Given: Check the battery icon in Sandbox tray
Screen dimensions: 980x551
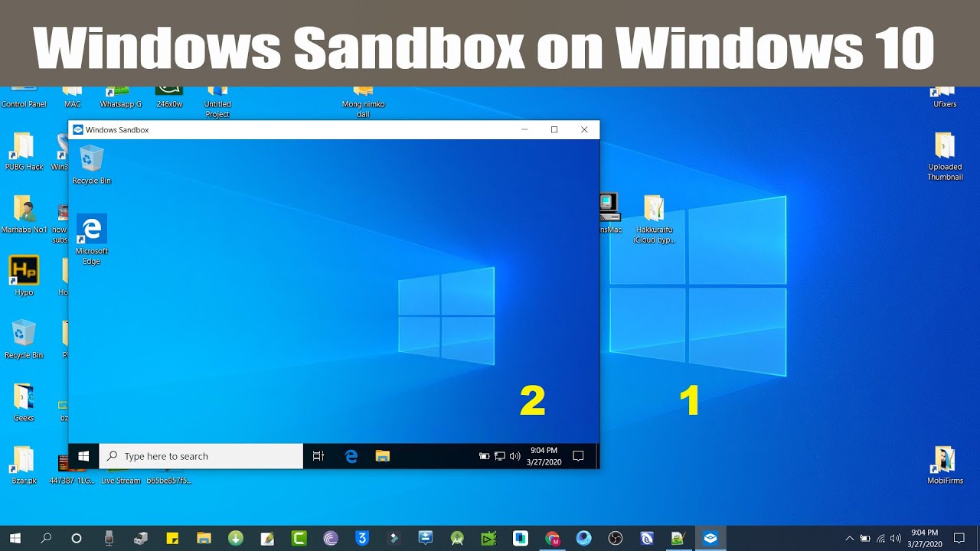Looking at the screenshot, I should pos(484,456).
